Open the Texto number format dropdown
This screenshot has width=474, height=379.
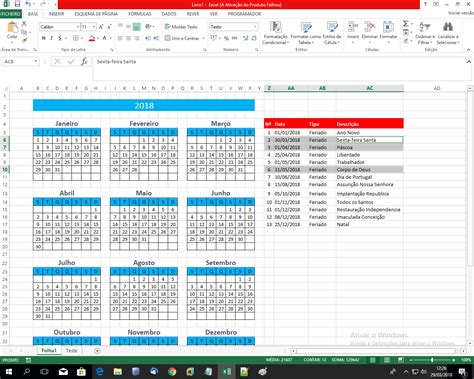tap(255, 27)
